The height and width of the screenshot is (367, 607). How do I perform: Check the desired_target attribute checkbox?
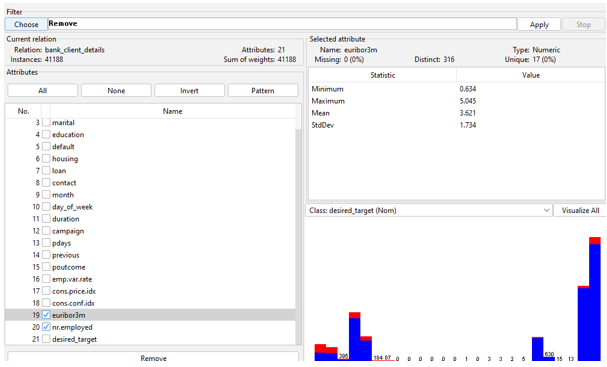tap(46, 339)
